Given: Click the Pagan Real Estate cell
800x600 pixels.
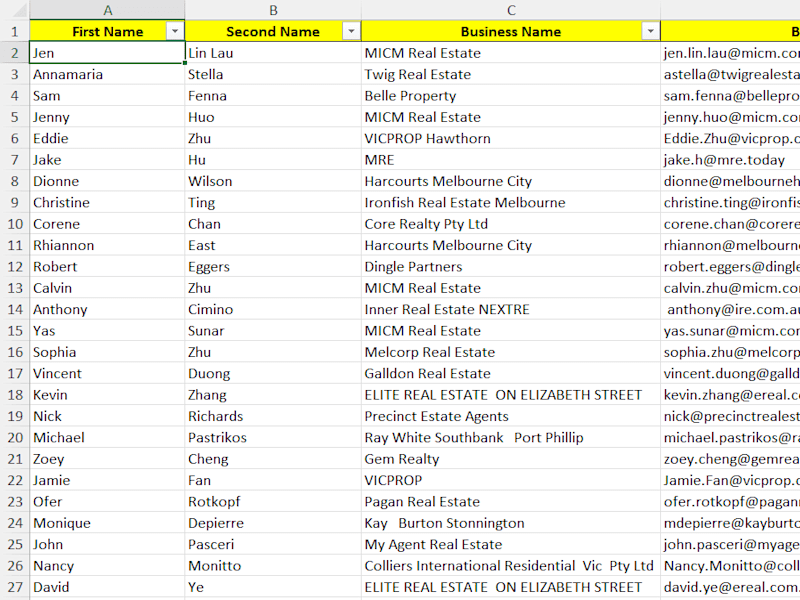Looking at the screenshot, I should point(511,502).
